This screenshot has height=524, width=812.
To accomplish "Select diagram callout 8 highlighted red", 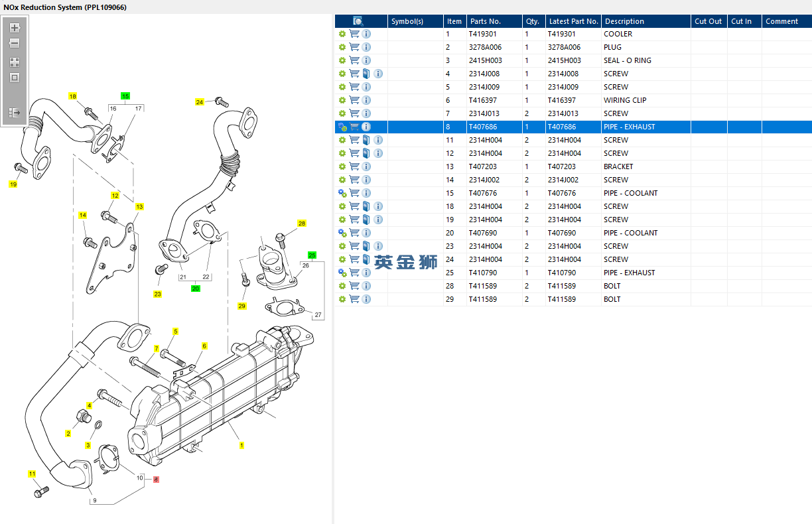I will [156, 479].
